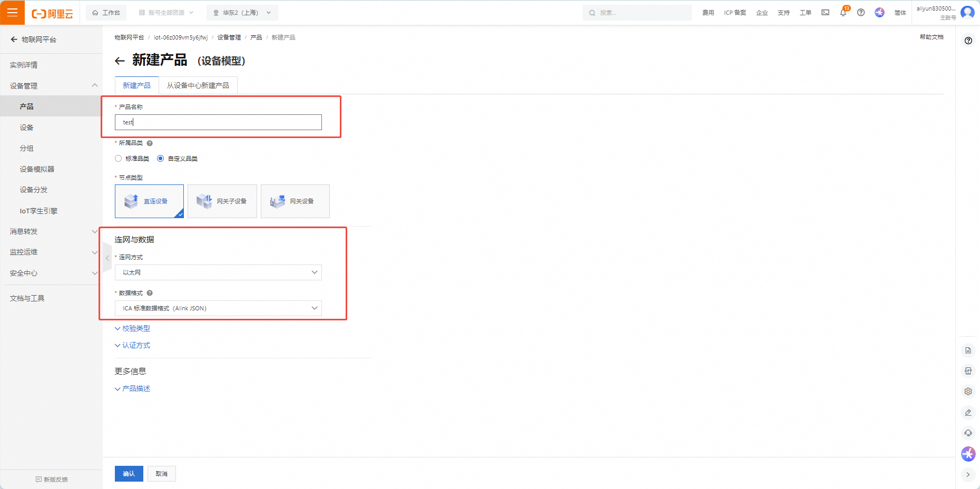Expand the 产品描述 section
Image resolution: width=980 pixels, height=489 pixels.
[x=133, y=389]
